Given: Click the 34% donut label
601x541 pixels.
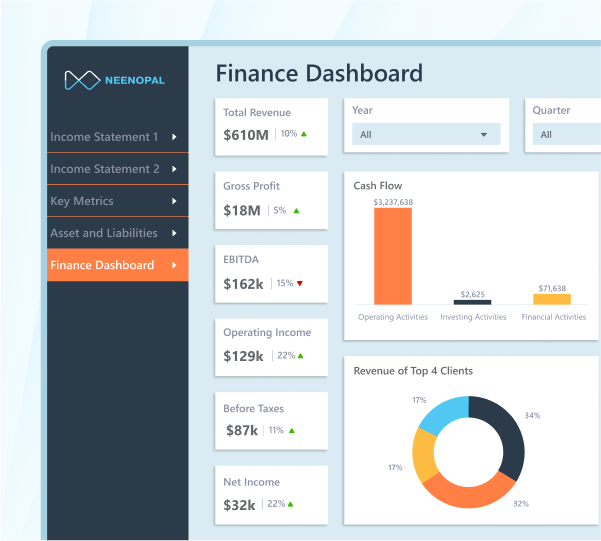Looking at the screenshot, I should (x=532, y=415).
